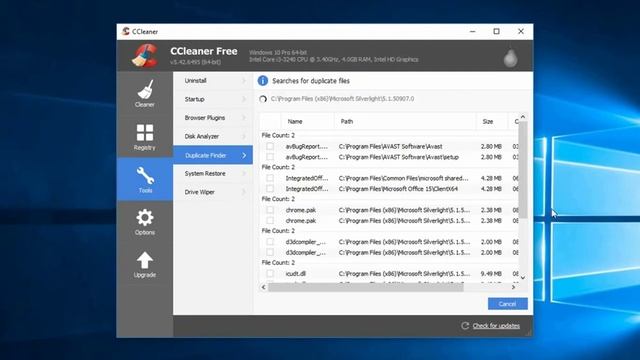Check the first d3dcompiler file
This screenshot has height=360, width=640.
pyautogui.click(x=270, y=242)
